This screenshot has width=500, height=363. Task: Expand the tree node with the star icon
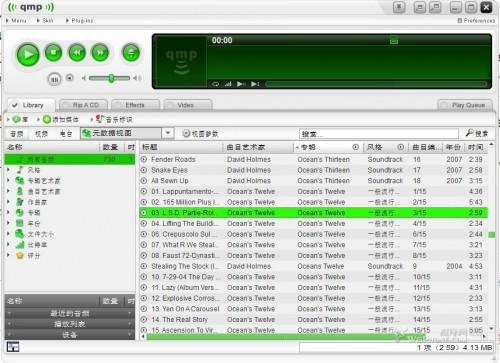pyautogui.click(x=9, y=255)
